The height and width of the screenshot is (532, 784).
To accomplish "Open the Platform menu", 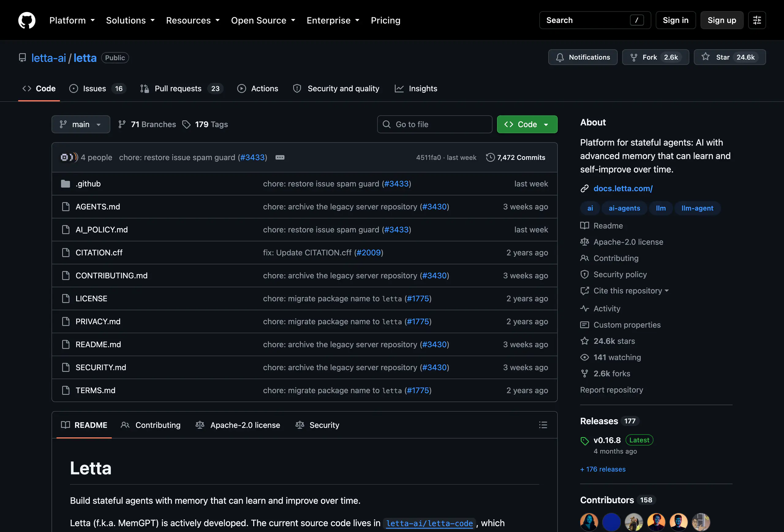I will tap(72, 20).
